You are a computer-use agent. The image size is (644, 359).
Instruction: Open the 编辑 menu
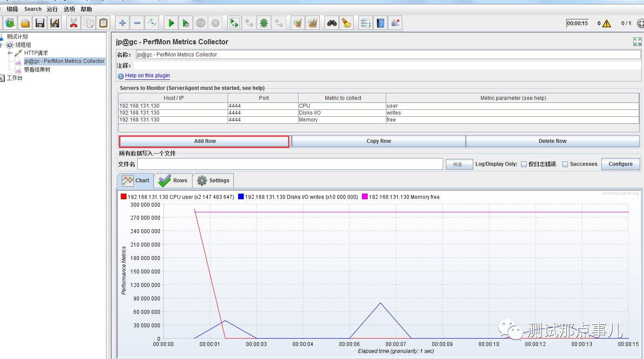tap(12, 9)
